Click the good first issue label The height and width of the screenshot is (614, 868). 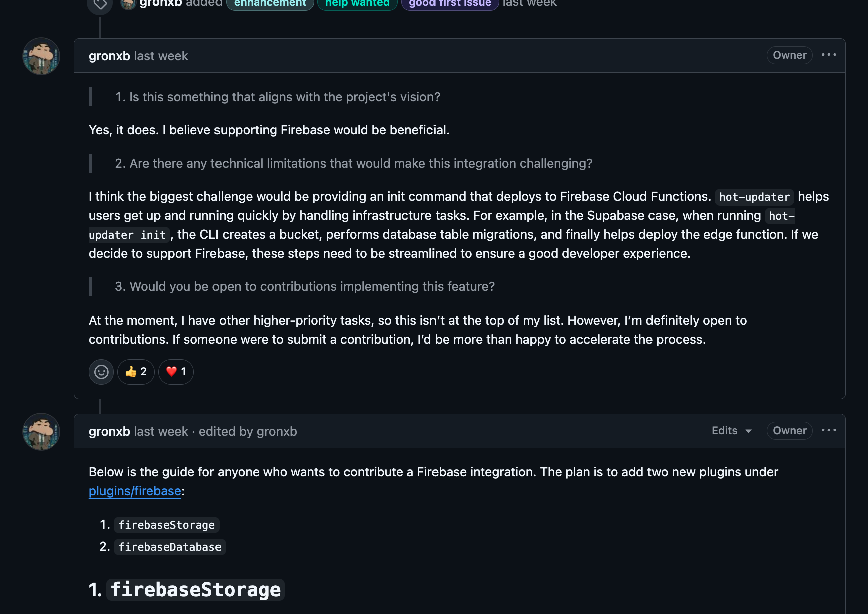click(450, 4)
